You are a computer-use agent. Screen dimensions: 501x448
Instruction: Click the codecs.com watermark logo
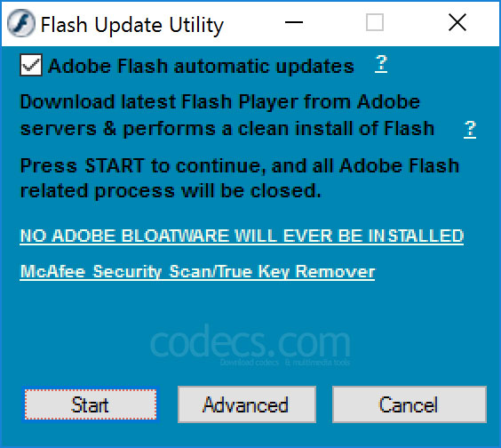coord(250,345)
